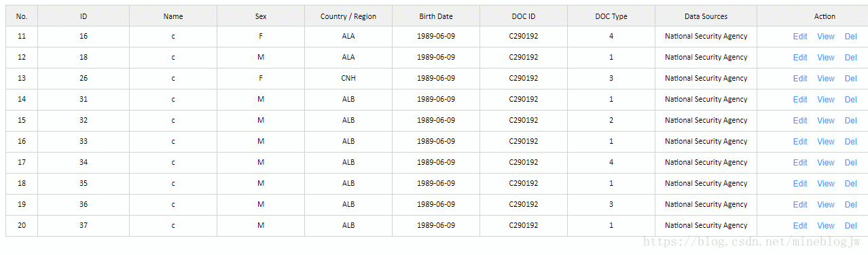The height and width of the screenshot is (255, 868).
Task: Edit the last row with ID 37
Action: 800,226
